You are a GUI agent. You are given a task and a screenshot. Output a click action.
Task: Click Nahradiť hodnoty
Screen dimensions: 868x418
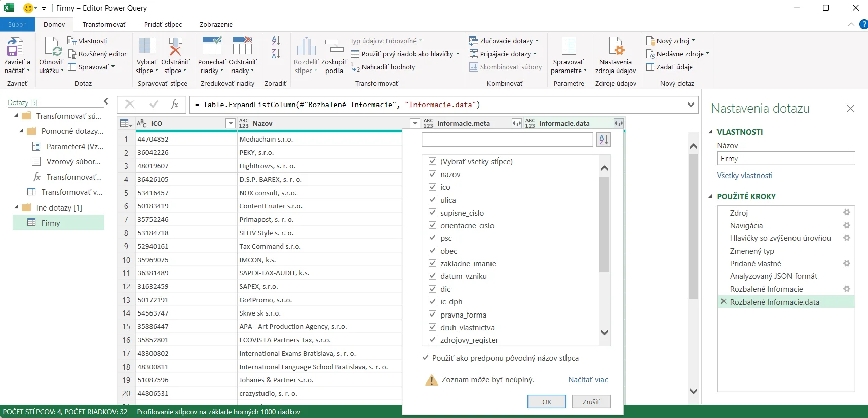point(383,67)
